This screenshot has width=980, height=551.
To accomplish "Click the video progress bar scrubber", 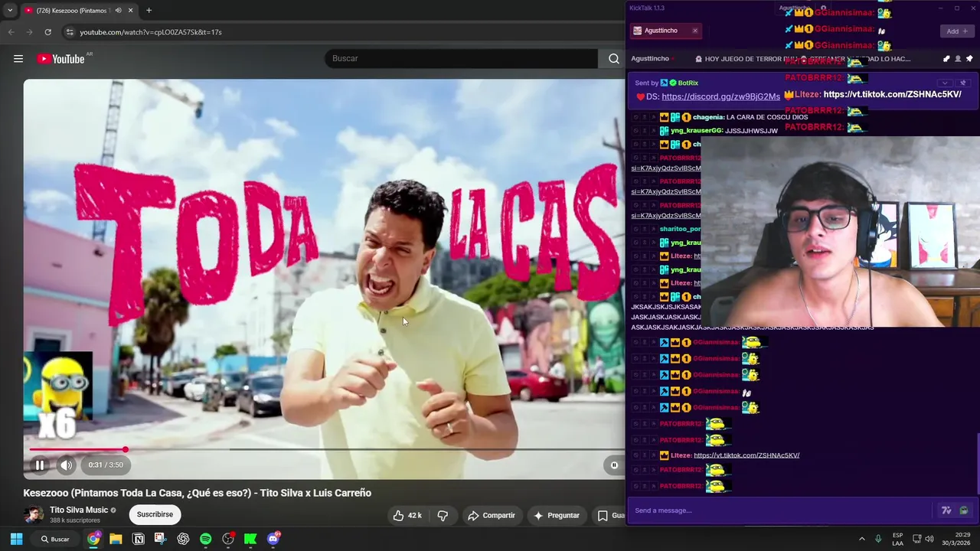I will [125, 449].
